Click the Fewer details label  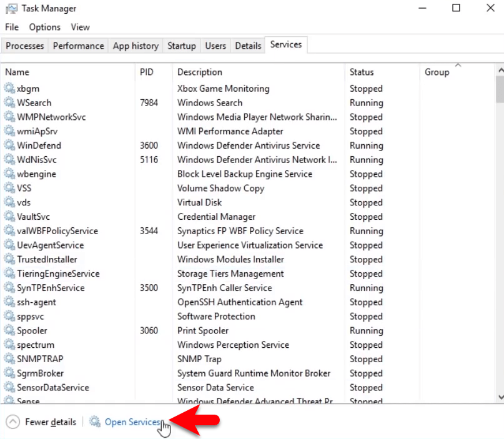[51, 422]
